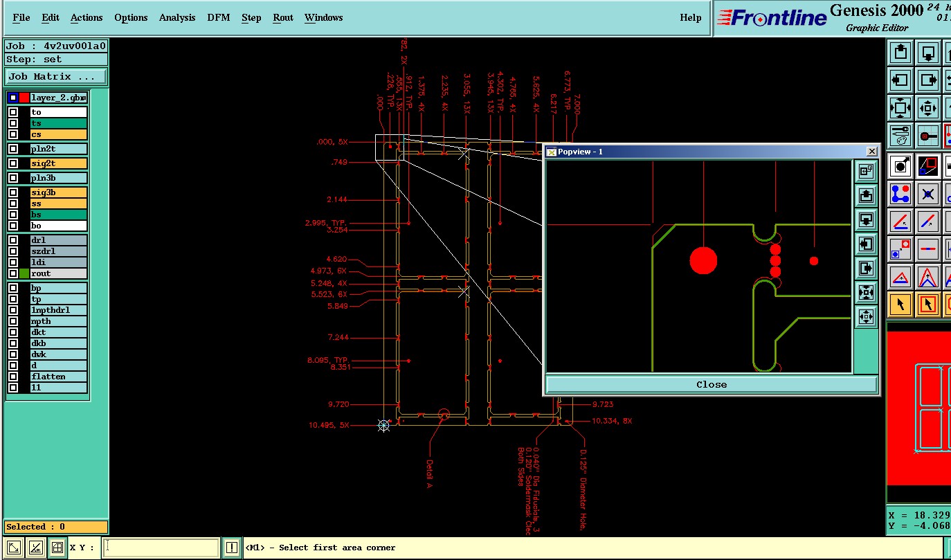Select the yellow arrow pointer select tool
Image resolution: width=951 pixels, height=560 pixels.
[900, 304]
